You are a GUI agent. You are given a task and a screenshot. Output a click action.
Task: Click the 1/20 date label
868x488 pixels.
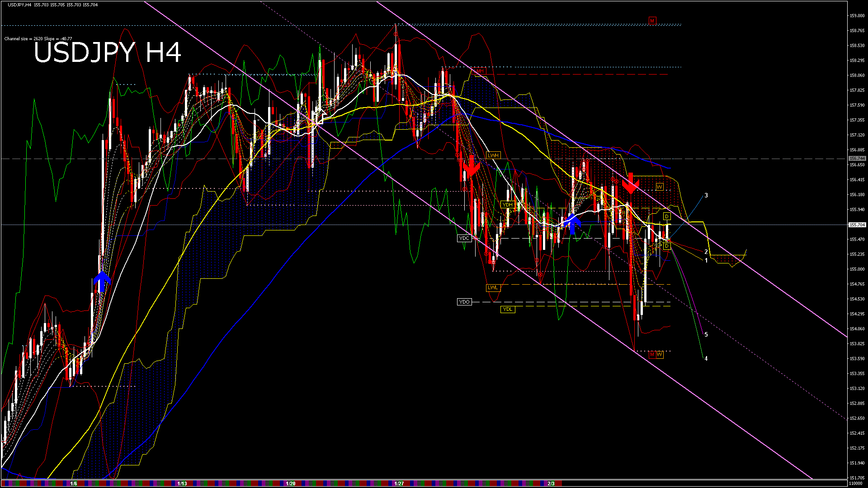tap(291, 483)
